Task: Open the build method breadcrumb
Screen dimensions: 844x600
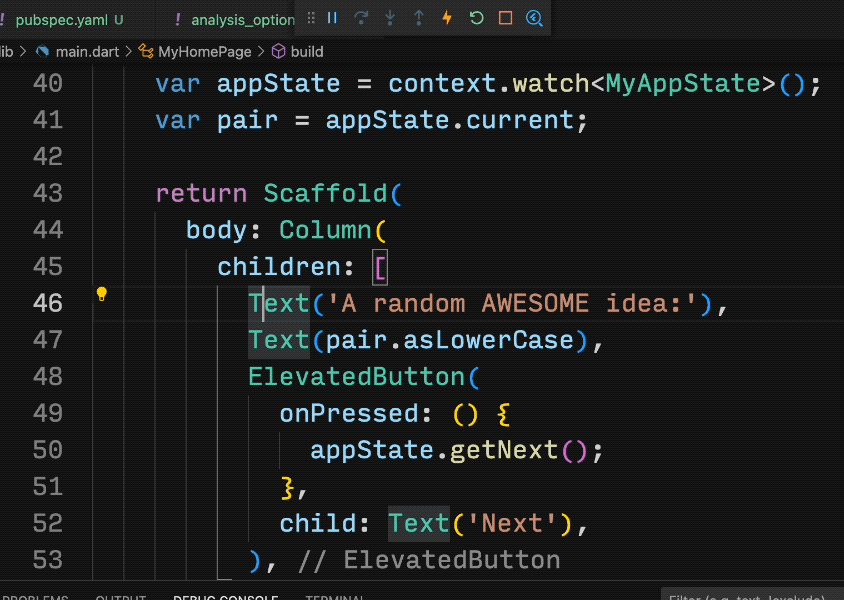Action: point(307,52)
